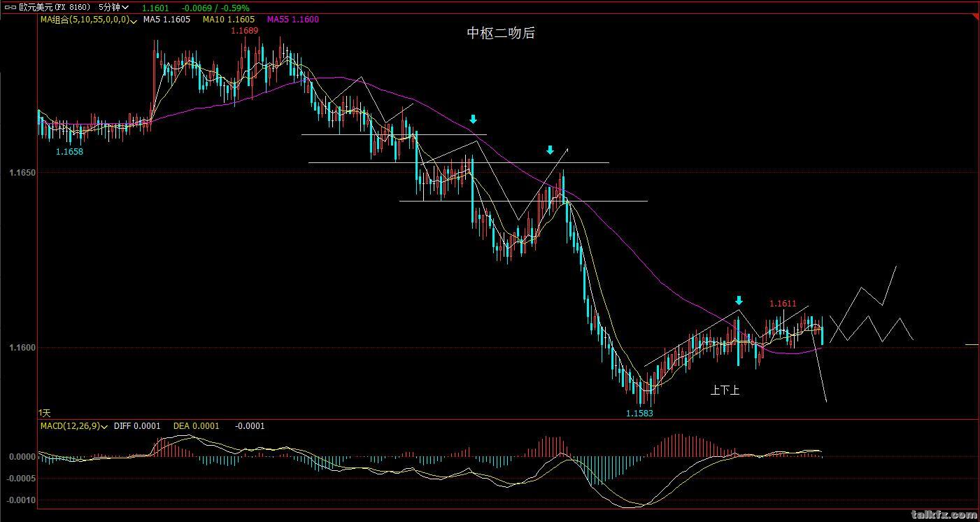Select the MA55 1.1600 legend label
The width and height of the screenshot is (980, 522).
click(x=292, y=20)
